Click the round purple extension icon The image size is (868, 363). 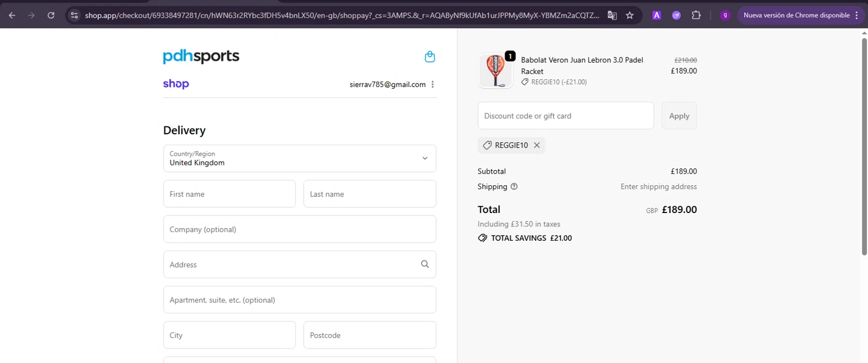(x=676, y=16)
